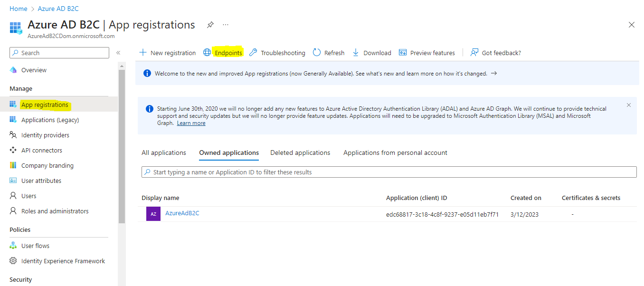Open API connectors menu label
Image resolution: width=644 pixels, height=286 pixels.
coord(42,150)
